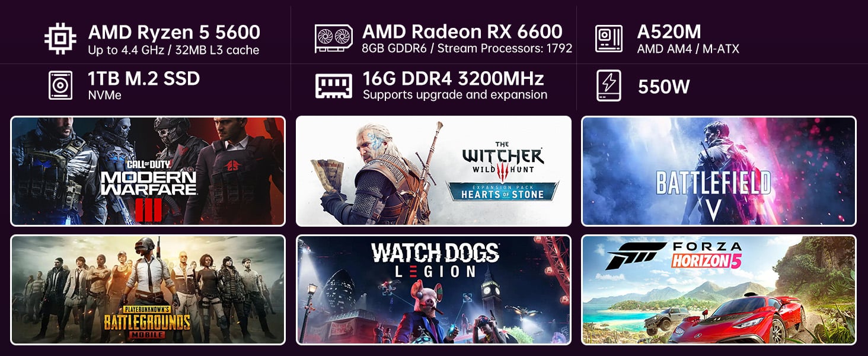Screen dimensions: 868x356
Task: Click the 1TB M.2 SSD label
Action: point(144,78)
